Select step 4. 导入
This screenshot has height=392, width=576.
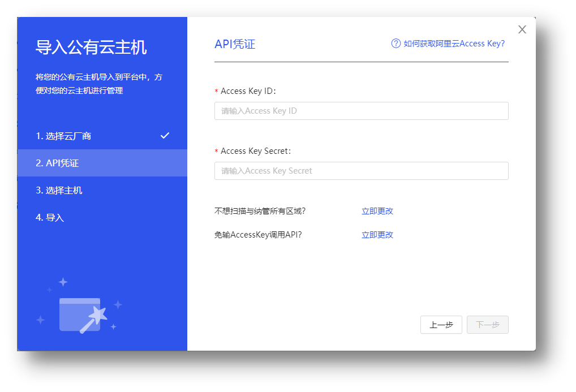[50, 217]
